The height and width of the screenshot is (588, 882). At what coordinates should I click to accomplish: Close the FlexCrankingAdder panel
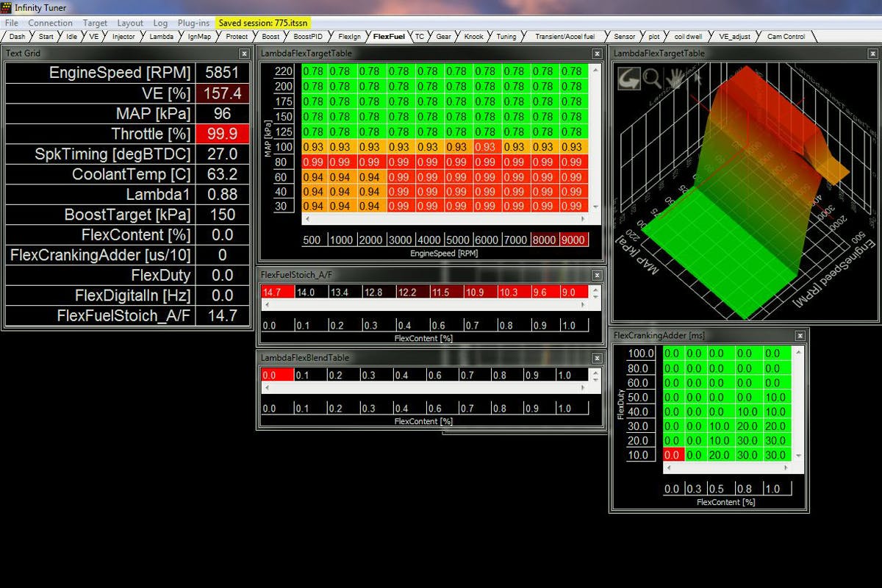click(800, 336)
